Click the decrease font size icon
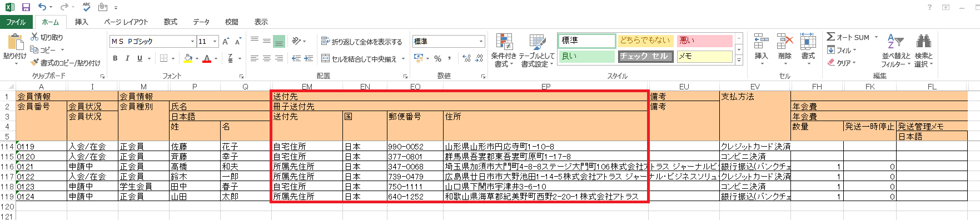Viewport: 980px width, 220px height. (x=238, y=41)
